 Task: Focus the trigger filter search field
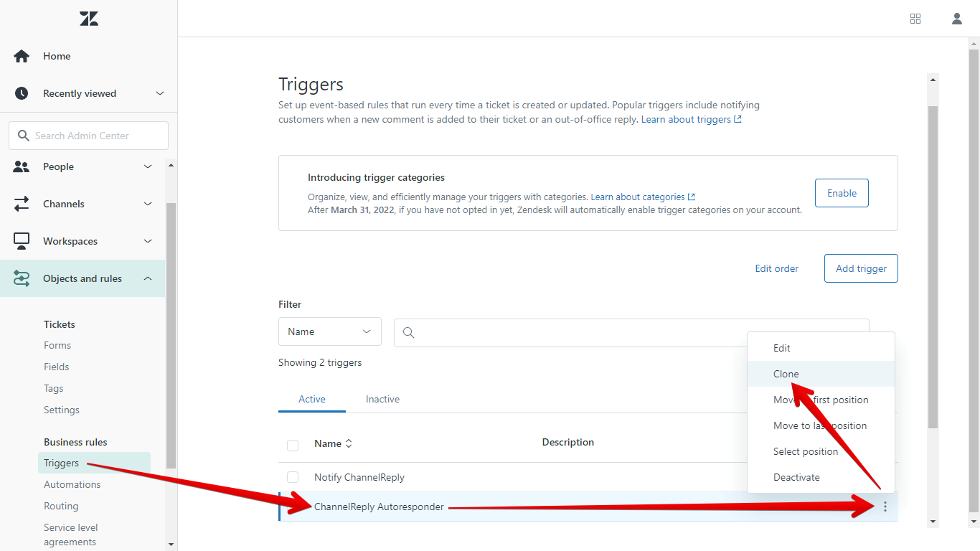pos(631,333)
